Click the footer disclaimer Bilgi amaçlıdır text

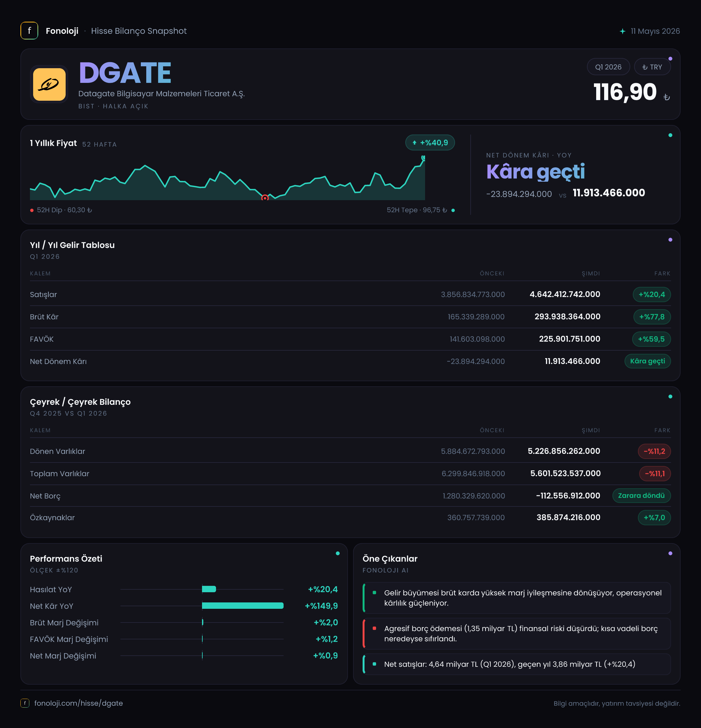coord(617,703)
